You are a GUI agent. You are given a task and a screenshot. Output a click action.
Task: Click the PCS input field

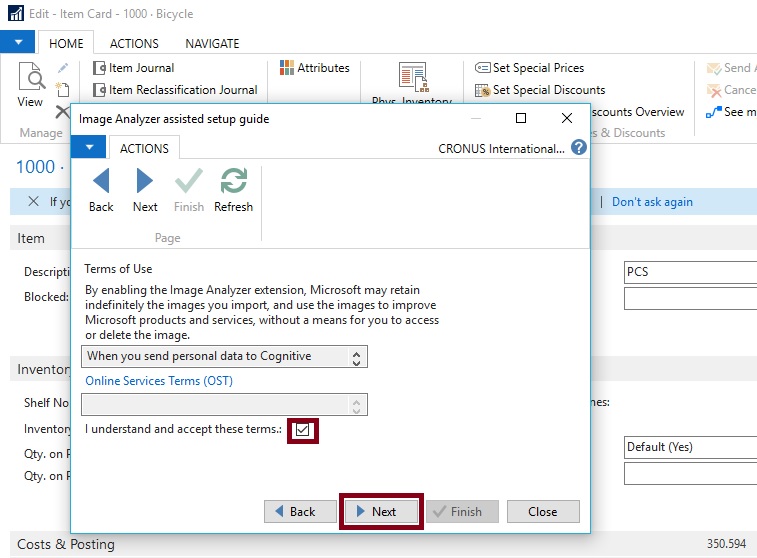click(688, 272)
